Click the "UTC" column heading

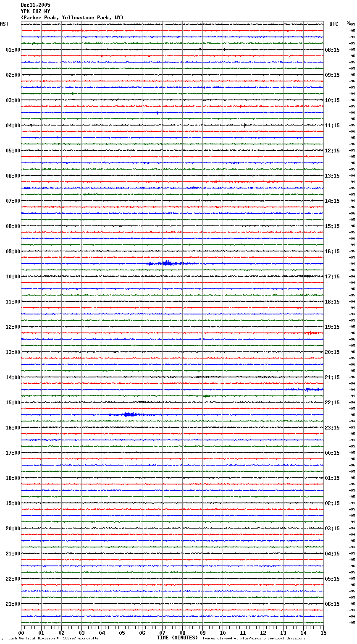pyautogui.click(x=334, y=24)
